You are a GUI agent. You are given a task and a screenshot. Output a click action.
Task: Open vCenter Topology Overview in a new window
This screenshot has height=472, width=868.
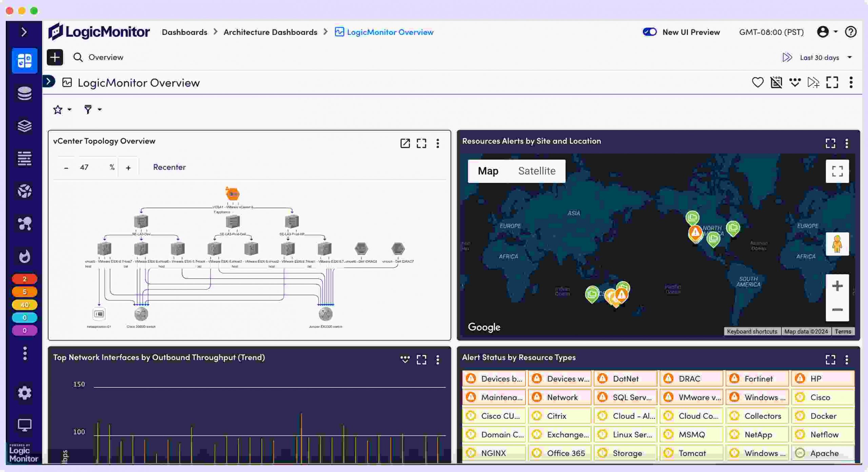(405, 144)
